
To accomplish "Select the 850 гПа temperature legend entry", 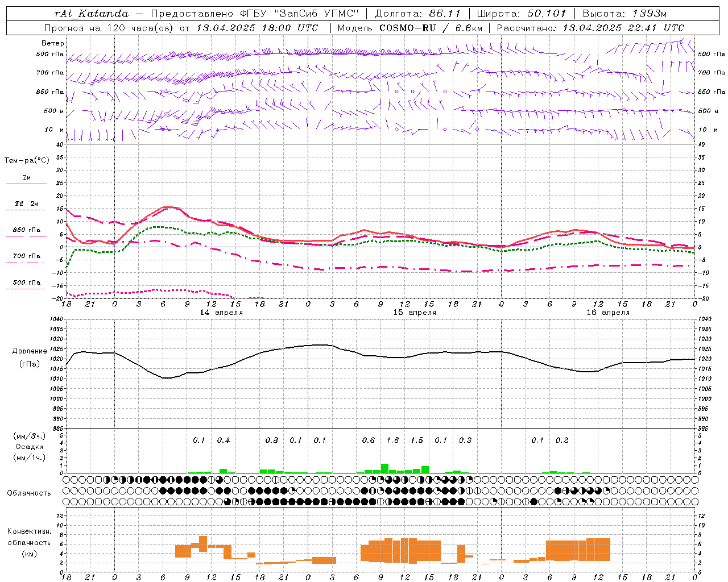I will point(26,230).
